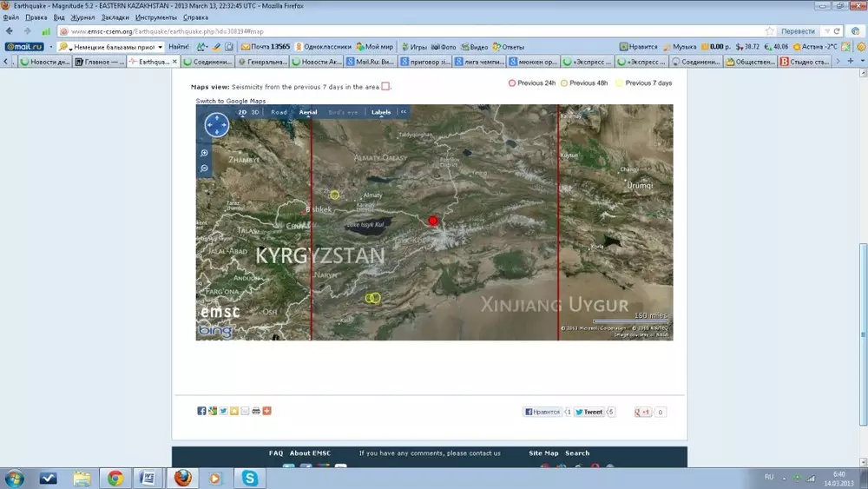Zoom out on the Bing map
This screenshot has width=868, height=489.
pos(204,168)
